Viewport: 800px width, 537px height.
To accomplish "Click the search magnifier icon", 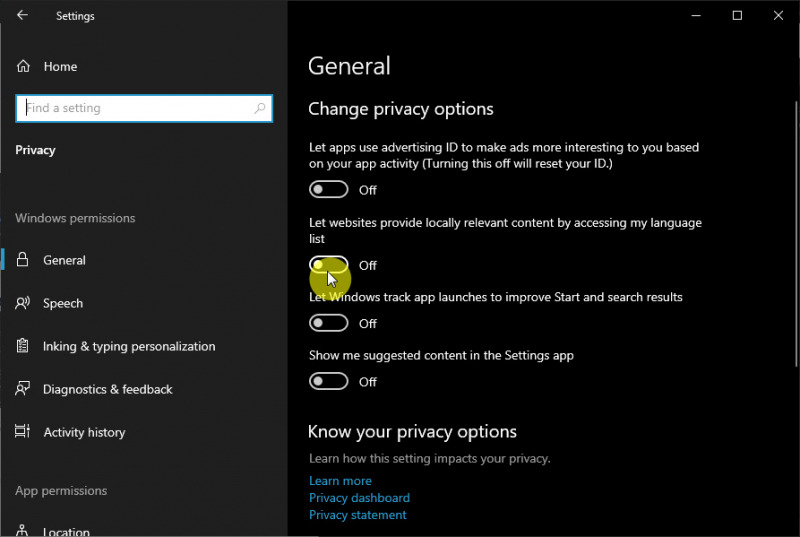I will (x=260, y=108).
